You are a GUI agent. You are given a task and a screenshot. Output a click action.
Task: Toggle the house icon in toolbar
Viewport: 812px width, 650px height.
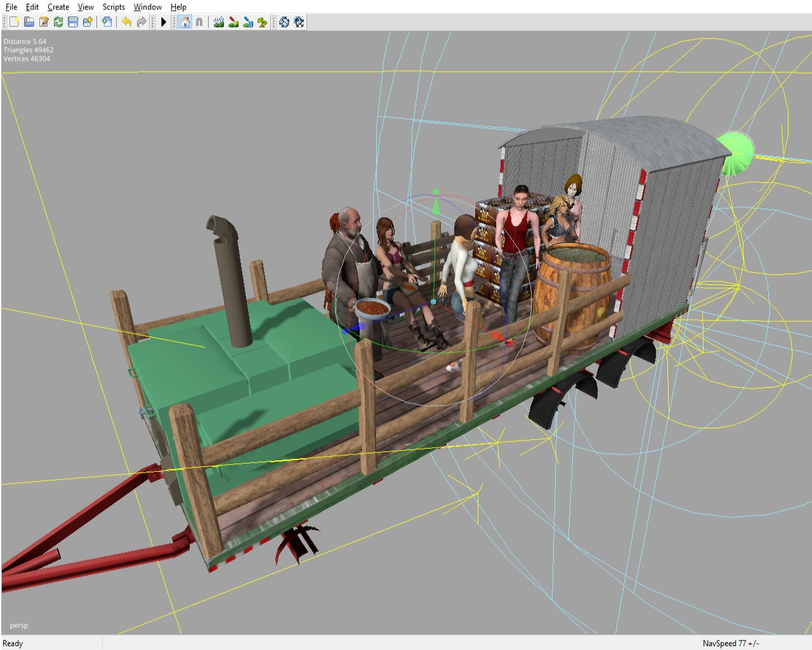click(x=185, y=22)
